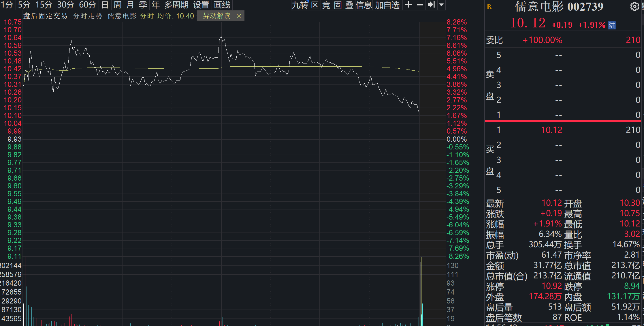The height and width of the screenshot is (326, 644).
Task: Open the weekly (周) K-line chart
Action: [118, 5]
